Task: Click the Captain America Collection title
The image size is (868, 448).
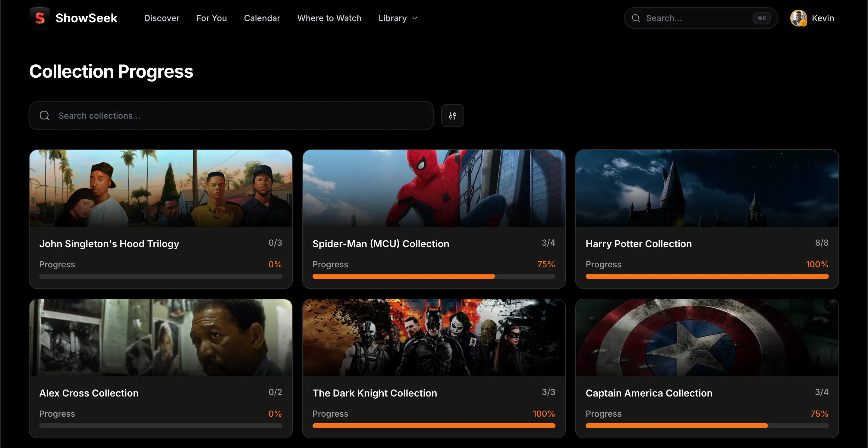Action: [x=649, y=393]
